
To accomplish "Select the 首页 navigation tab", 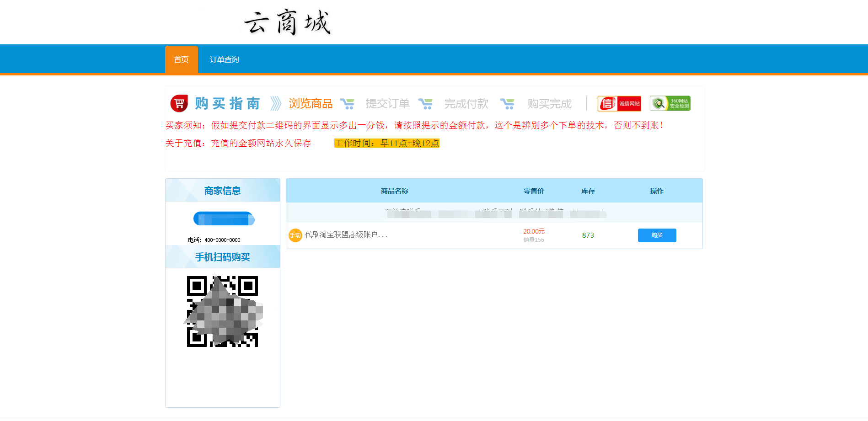I will (181, 59).
